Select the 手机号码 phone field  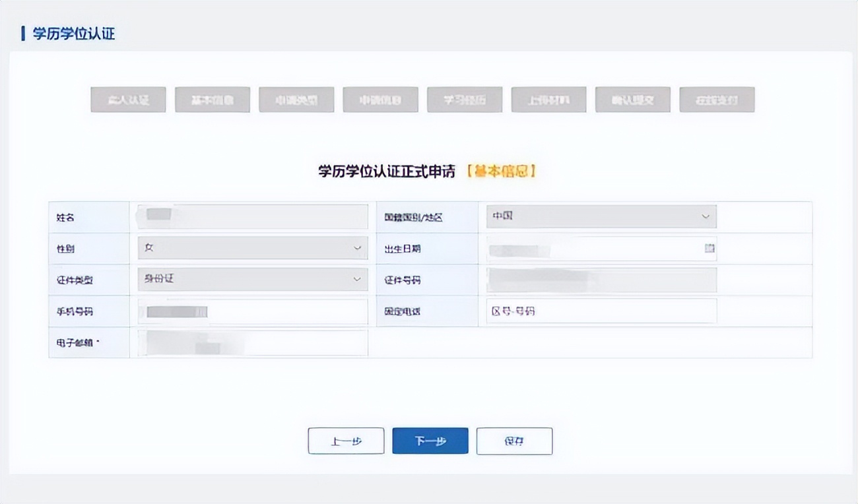tap(251, 311)
